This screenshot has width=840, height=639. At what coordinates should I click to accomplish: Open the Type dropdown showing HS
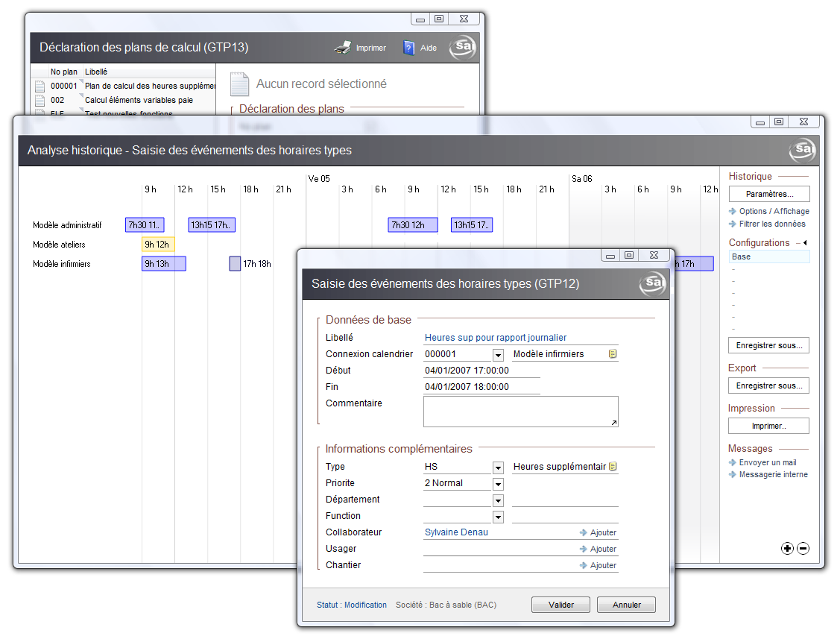pyautogui.click(x=498, y=468)
